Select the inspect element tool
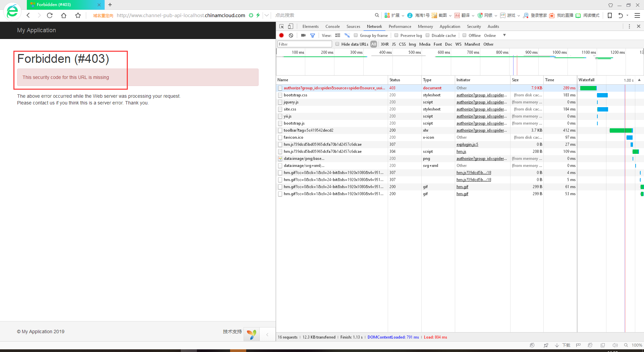This screenshot has height=352, width=644. pyautogui.click(x=282, y=26)
